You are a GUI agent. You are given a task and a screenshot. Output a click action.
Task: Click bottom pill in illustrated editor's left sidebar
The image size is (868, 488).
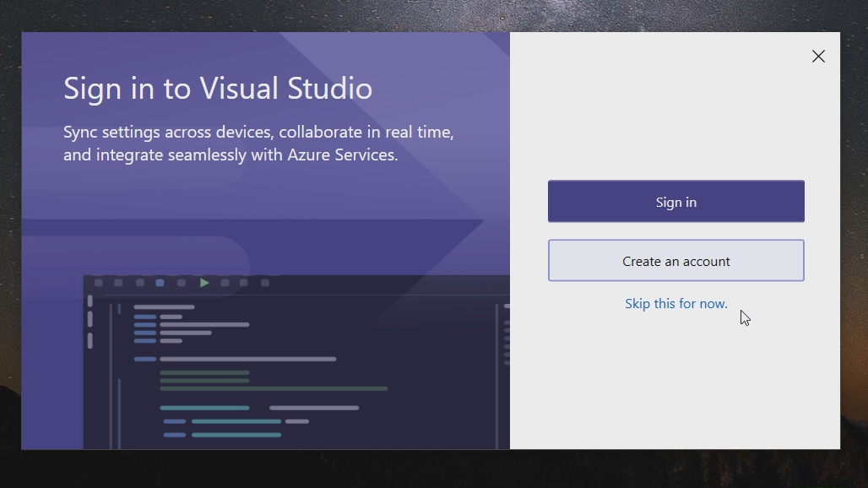[x=90, y=340]
